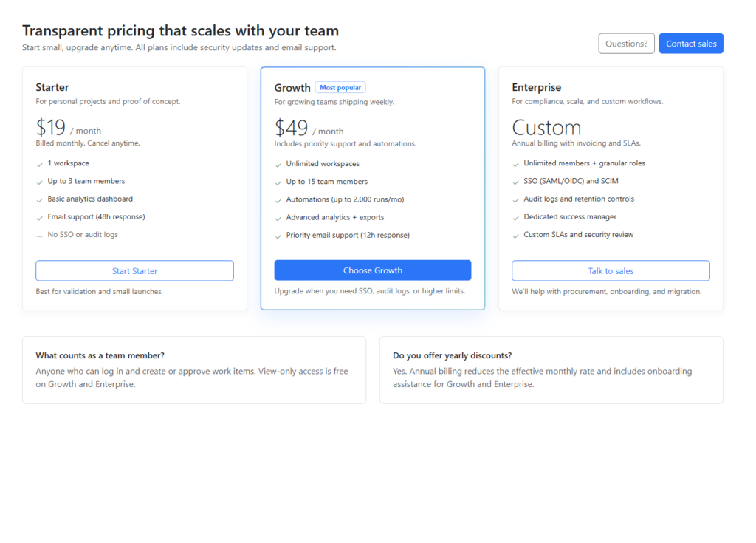Open the "Questions?" button
The height and width of the screenshot is (543, 756).
626,44
